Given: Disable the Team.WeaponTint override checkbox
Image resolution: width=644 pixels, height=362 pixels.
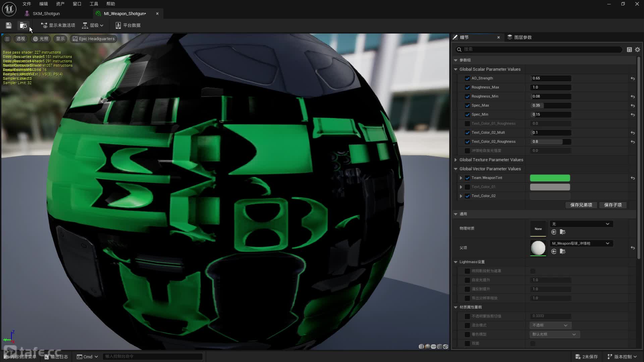Looking at the screenshot, I should coord(467,178).
